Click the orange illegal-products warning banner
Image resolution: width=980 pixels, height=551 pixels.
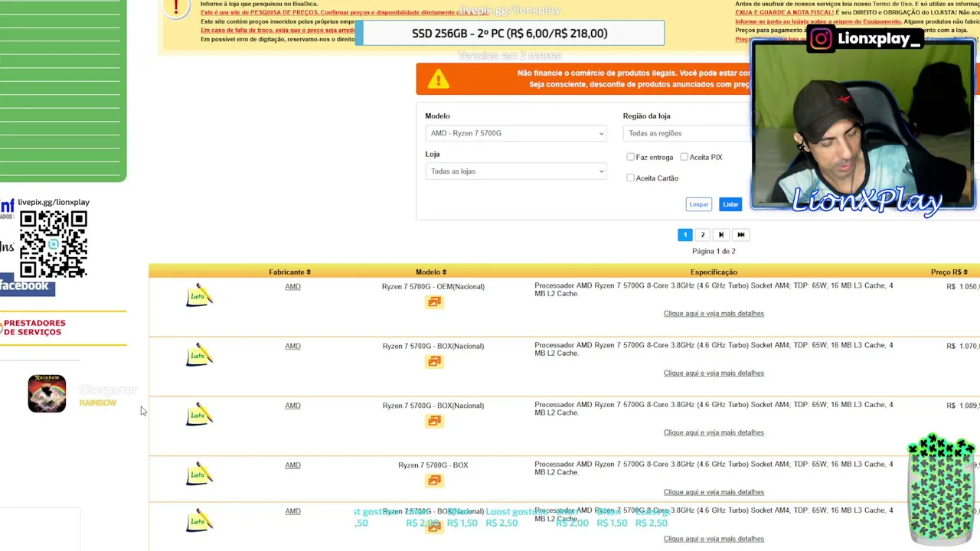(583, 79)
